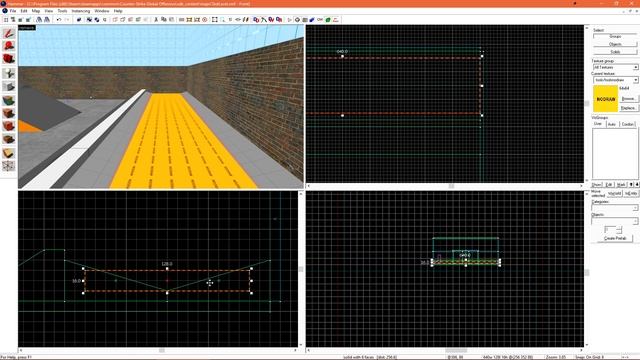
Task: Select the Clipping tool
Action: 9,153
